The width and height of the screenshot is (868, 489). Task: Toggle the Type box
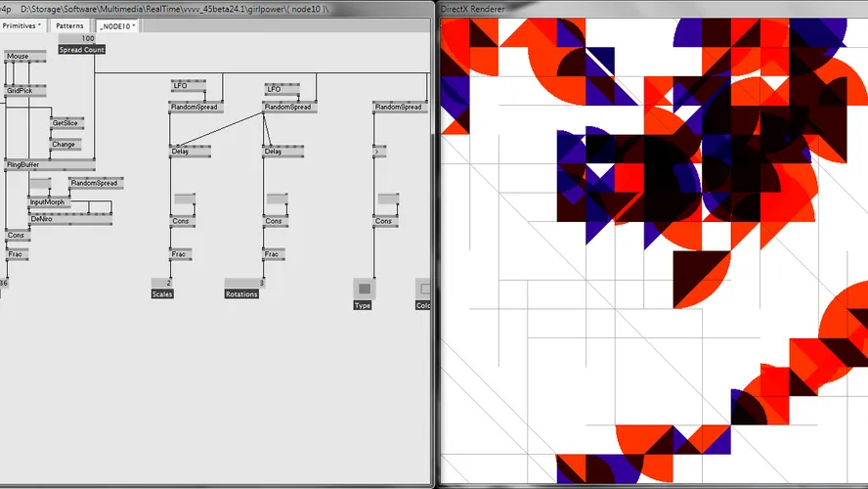(364, 289)
